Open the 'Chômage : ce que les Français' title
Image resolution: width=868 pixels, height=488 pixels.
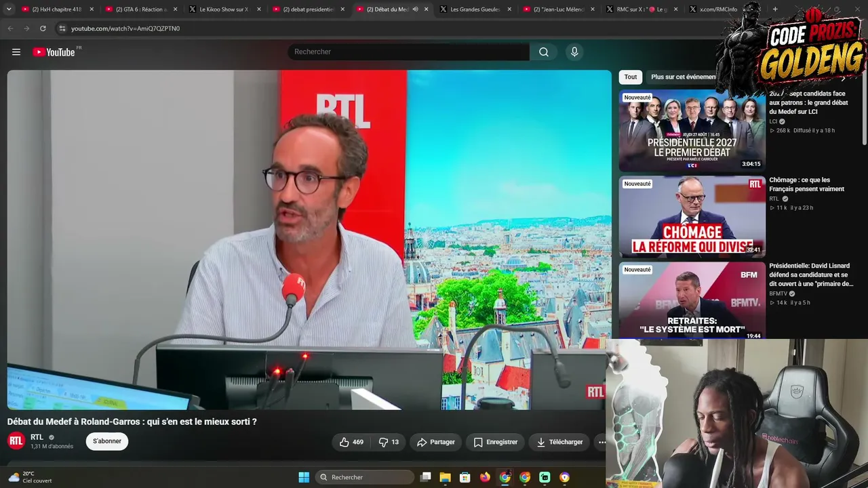click(x=806, y=184)
